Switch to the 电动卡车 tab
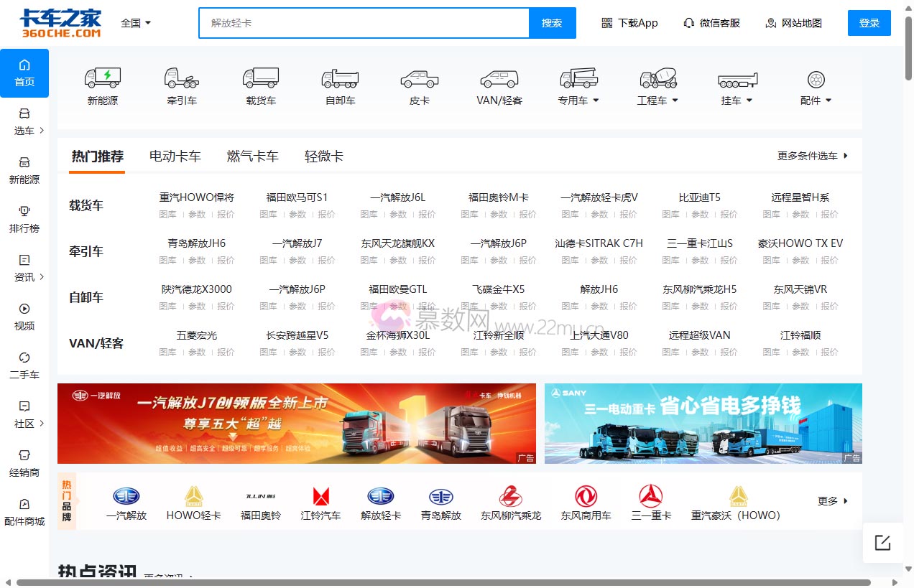Screen dimensions: 914x588 [x=175, y=157]
